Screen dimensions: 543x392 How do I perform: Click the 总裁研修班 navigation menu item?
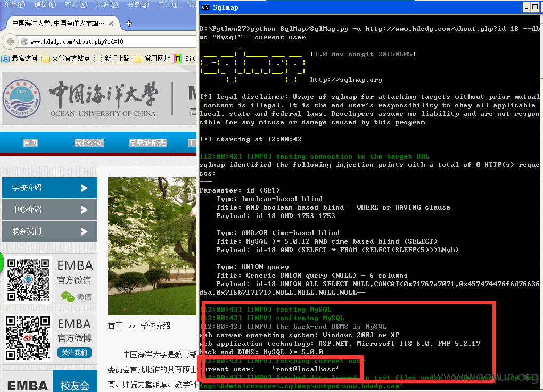(x=148, y=143)
